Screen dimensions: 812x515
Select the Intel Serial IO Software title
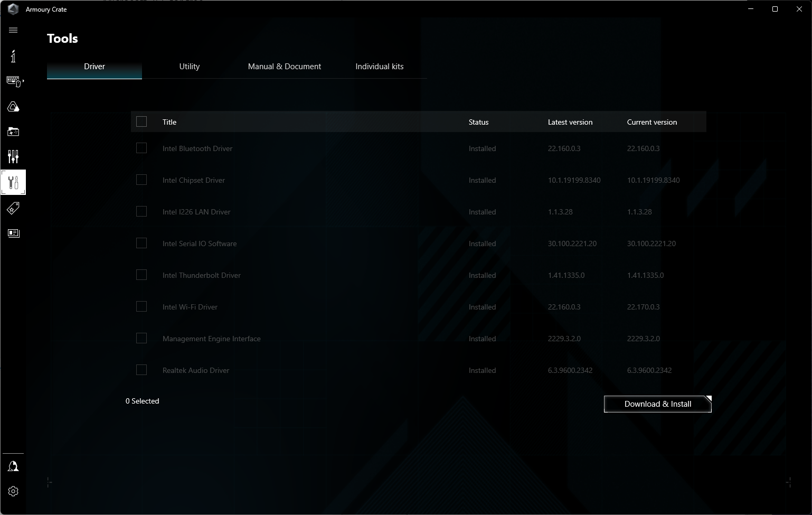pyautogui.click(x=200, y=244)
